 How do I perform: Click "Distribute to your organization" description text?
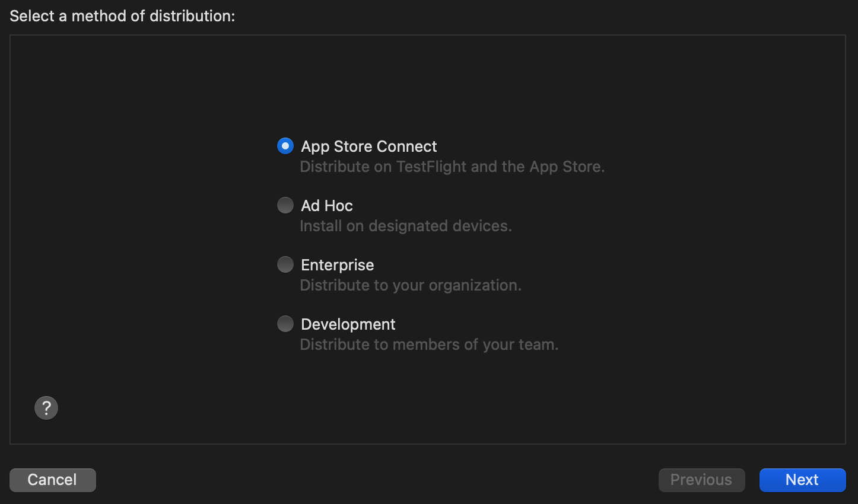tap(410, 285)
